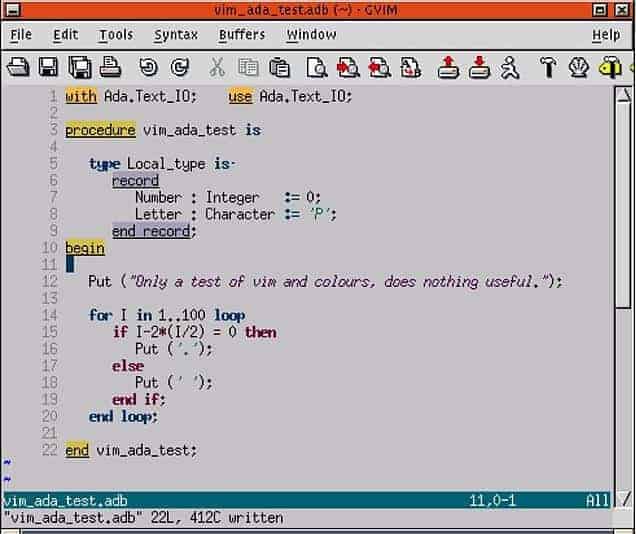
Task: Load a session with the toolbar icon
Action: click(x=449, y=68)
